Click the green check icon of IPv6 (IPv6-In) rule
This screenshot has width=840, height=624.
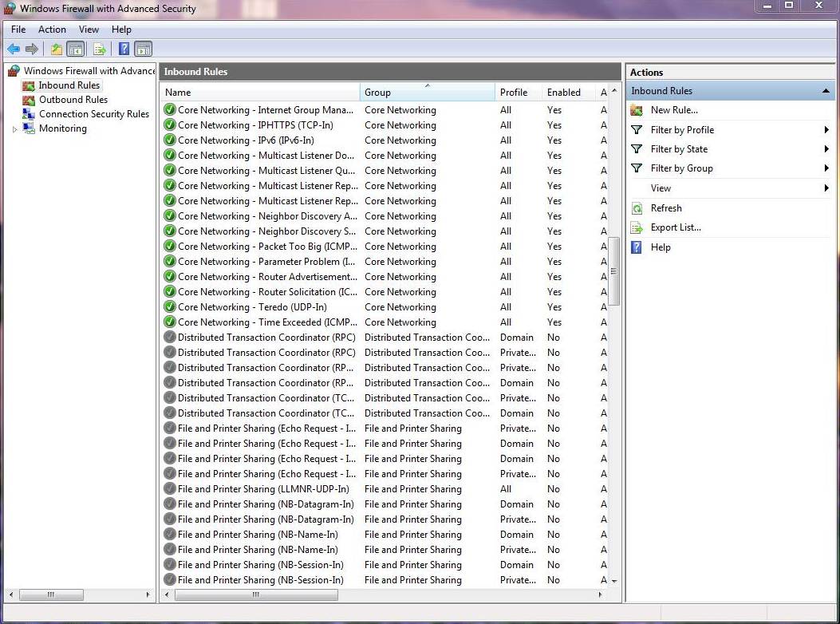click(170, 140)
